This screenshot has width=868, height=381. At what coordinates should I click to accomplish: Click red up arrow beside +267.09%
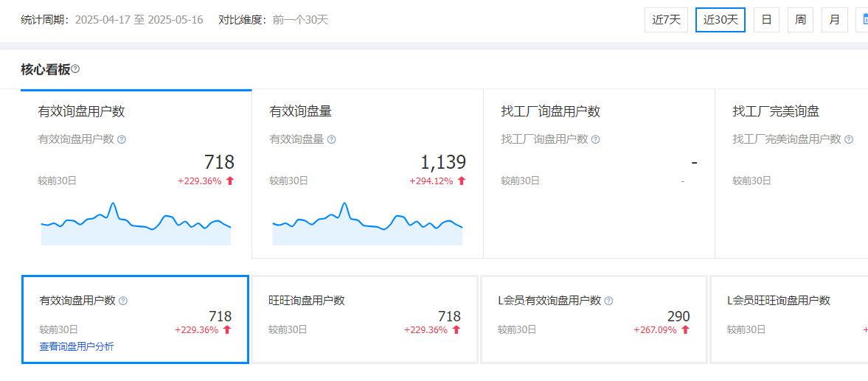pos(685,330)
